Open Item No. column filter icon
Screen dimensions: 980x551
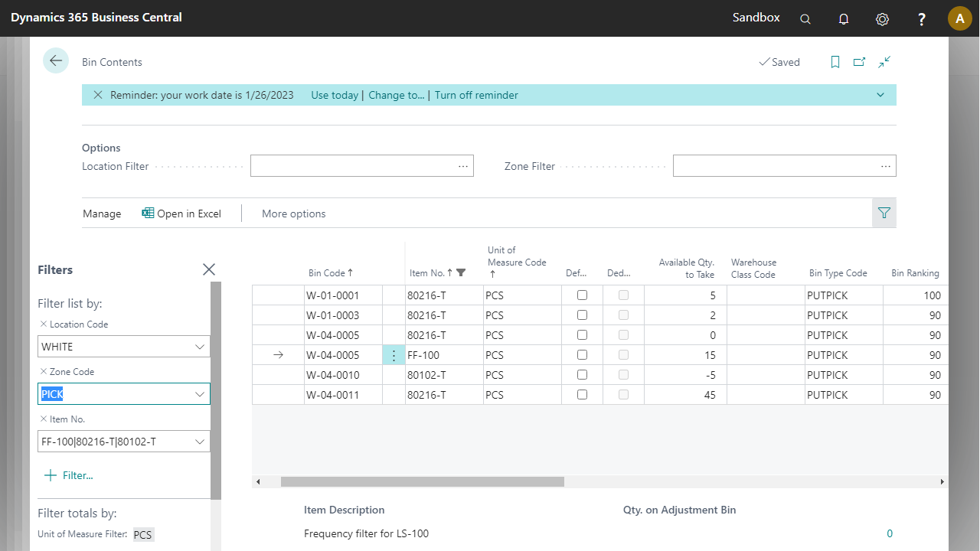pos(461,272)
